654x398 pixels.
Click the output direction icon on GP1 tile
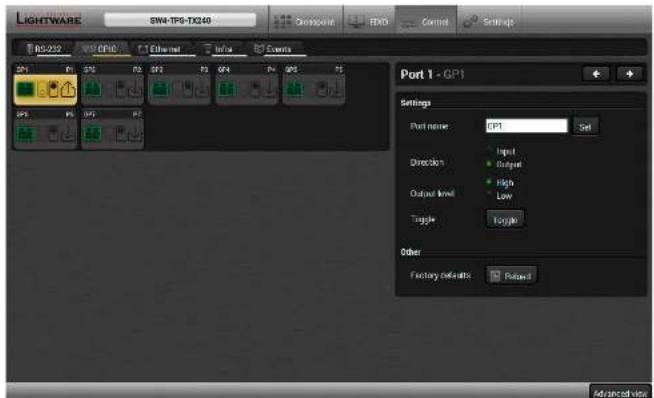click(x=68, y=89)
